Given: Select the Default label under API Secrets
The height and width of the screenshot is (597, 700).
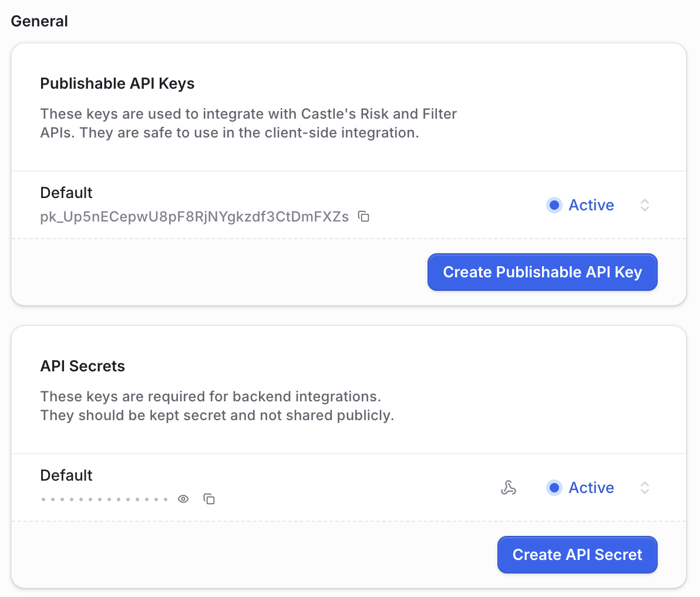Looking at the screenshot, I should tap(66, 475).
